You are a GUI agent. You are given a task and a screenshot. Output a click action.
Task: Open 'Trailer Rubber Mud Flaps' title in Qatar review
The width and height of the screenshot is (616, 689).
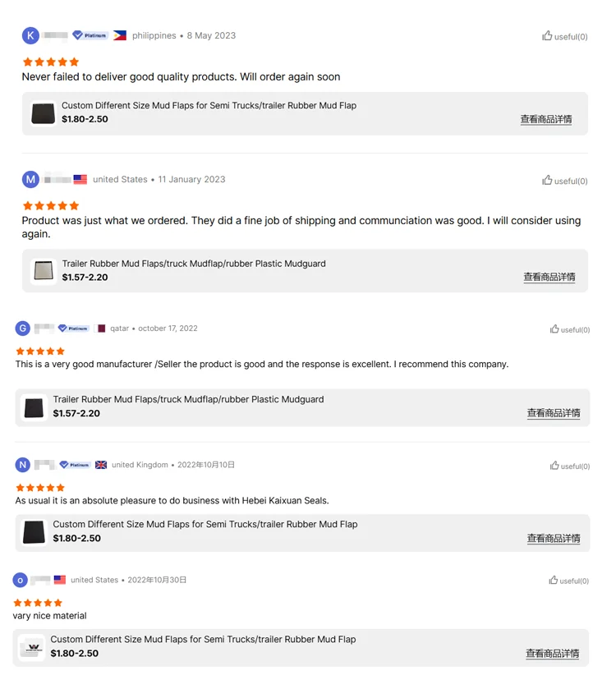(188, 400)
